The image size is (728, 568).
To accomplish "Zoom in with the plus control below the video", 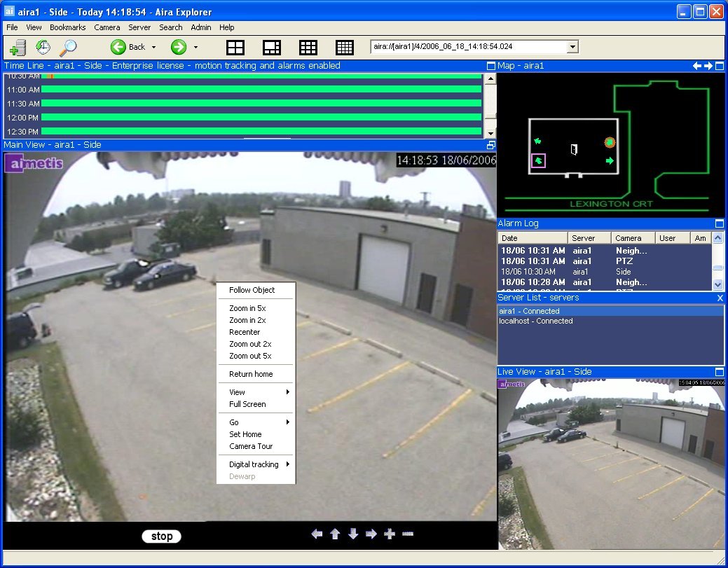I will coord(390,534).
